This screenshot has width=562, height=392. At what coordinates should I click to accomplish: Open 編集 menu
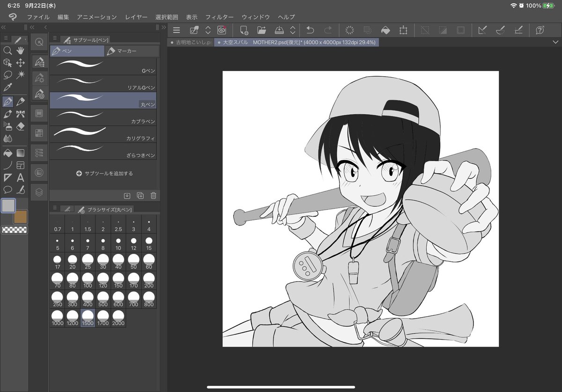[63, 17]
